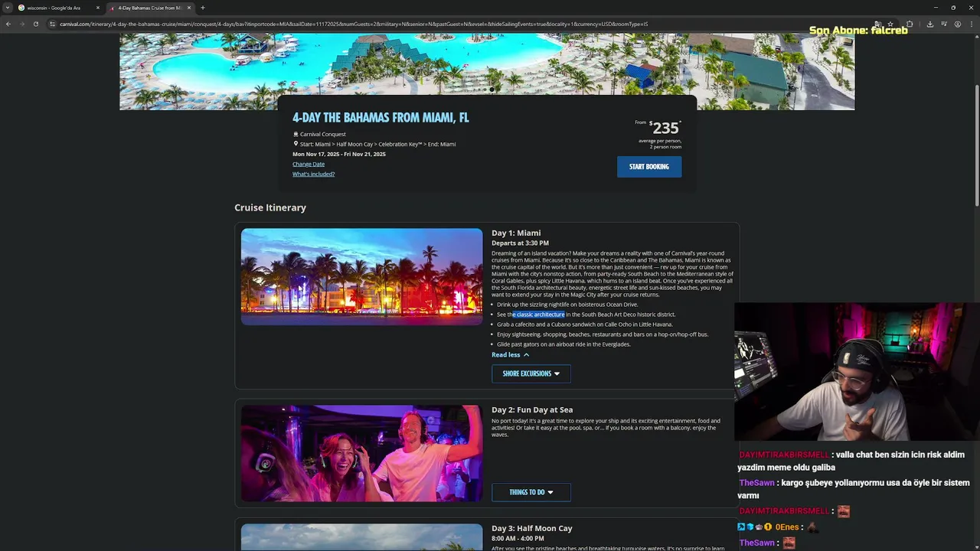
Task: Click the Day 1: Miami heading
Action: pos(516,233)
